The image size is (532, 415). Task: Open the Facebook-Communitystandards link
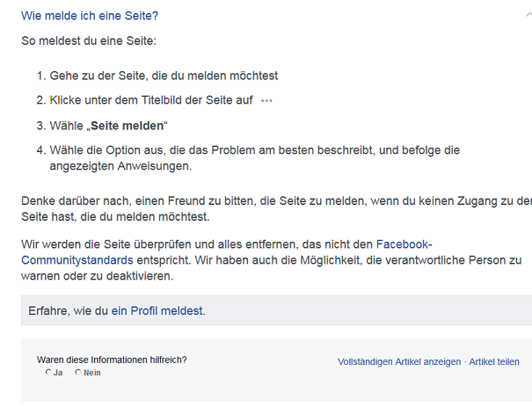click(226, 252)
